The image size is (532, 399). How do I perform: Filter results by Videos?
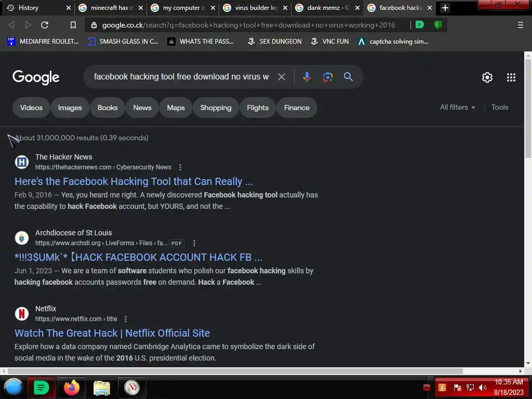tap(31, 108)
